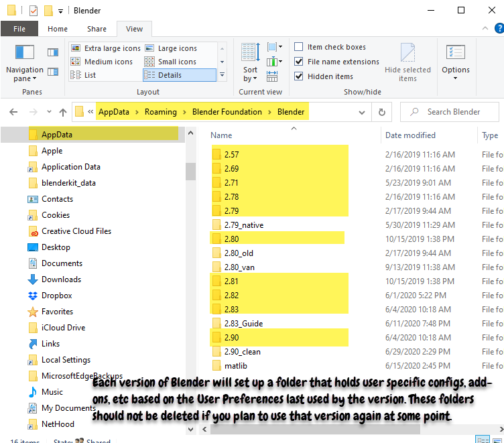504x443 pixels.
Task: Select the 2.79_native folder
Action: tap(244, 225)
